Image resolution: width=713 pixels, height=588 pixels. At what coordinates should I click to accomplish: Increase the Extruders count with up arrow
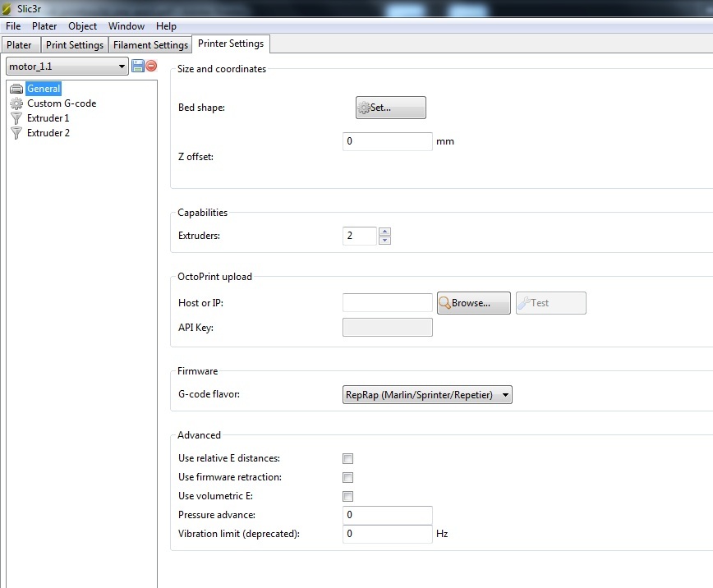[384, 232]
